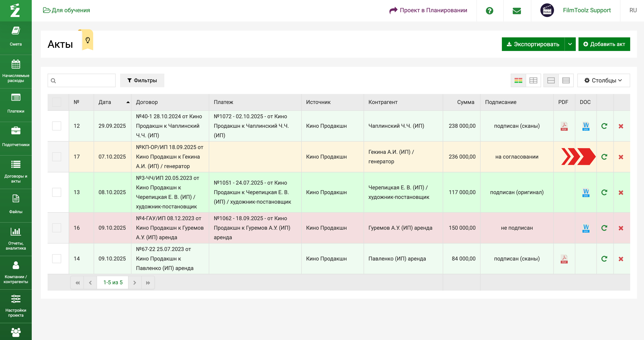Open the help question mark icon

(489, 10)
